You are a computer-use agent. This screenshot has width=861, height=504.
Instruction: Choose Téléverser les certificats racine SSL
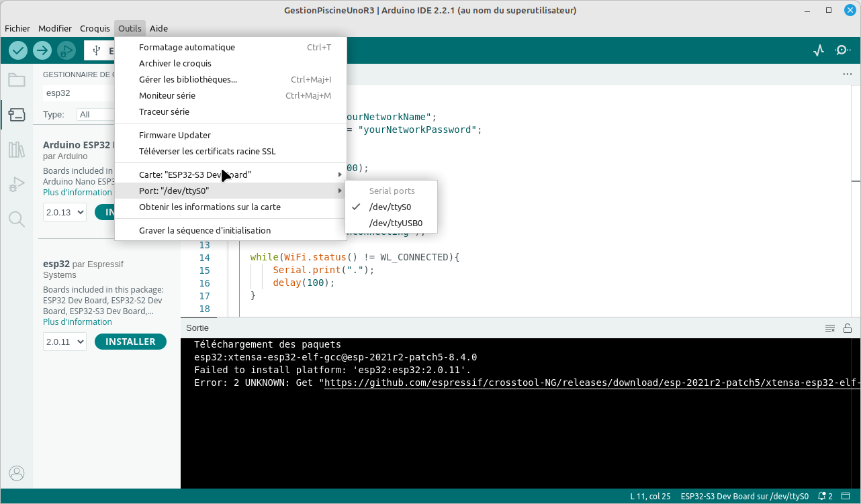pyautogui.click(x=231, y=152)
